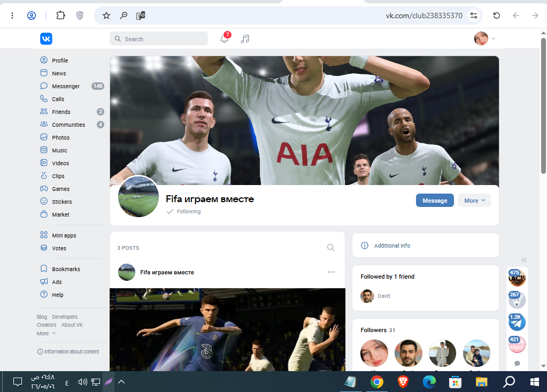The image size is (547, 392).
Task: Click the vk.com/club238335370 address bar
Action: (424, 16)
